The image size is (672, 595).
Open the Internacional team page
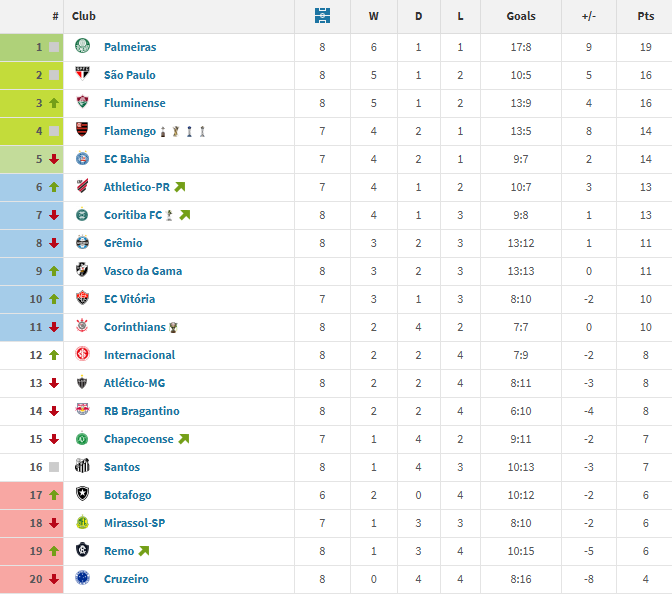(x=139, y=355)
